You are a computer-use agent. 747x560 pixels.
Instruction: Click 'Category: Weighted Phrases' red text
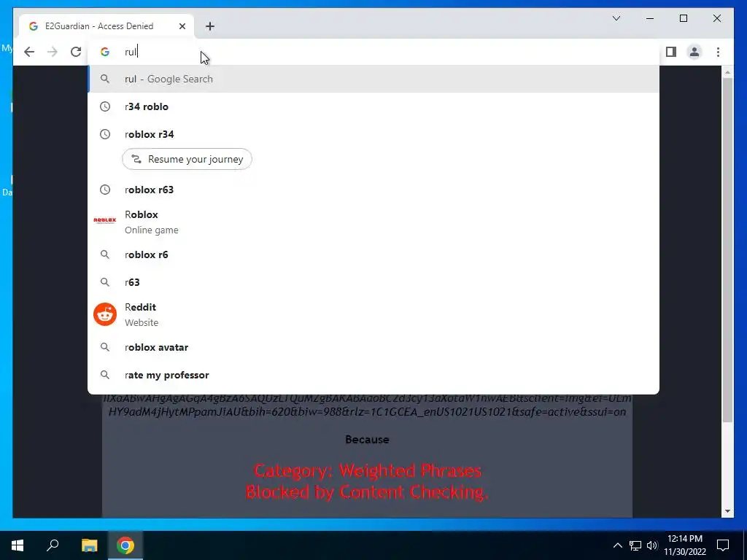point(368,470)
